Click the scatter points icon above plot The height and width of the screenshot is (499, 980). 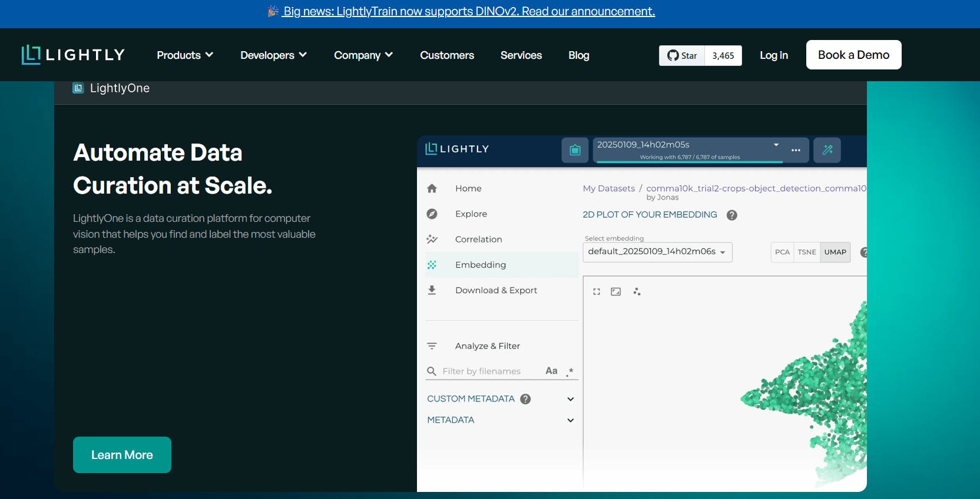637,291
